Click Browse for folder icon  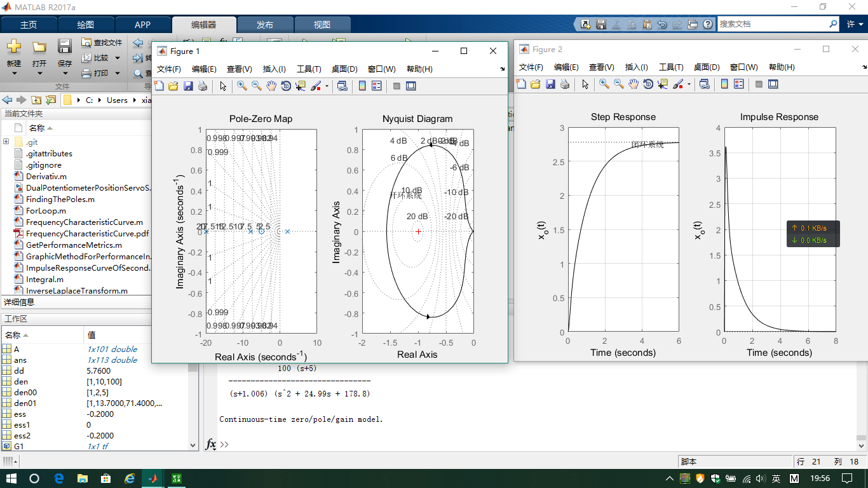[50, 100]
